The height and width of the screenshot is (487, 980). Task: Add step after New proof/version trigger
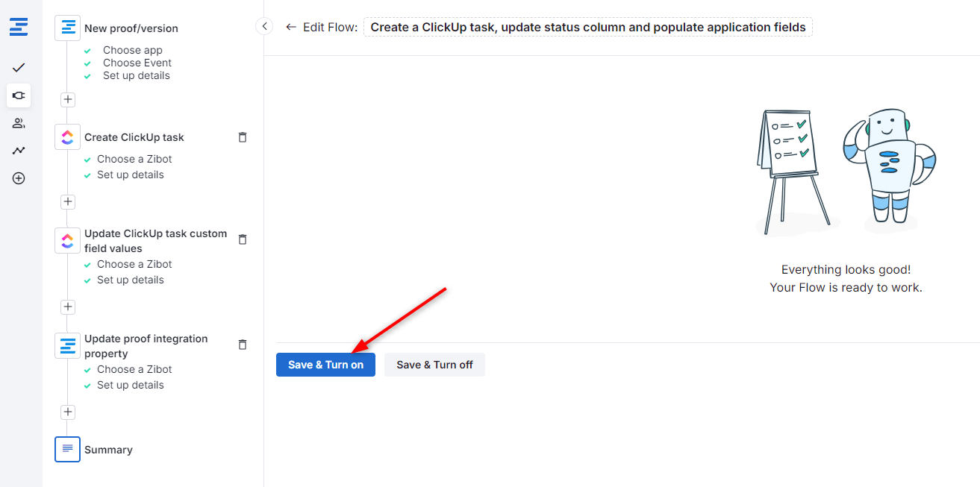(68, 99)
